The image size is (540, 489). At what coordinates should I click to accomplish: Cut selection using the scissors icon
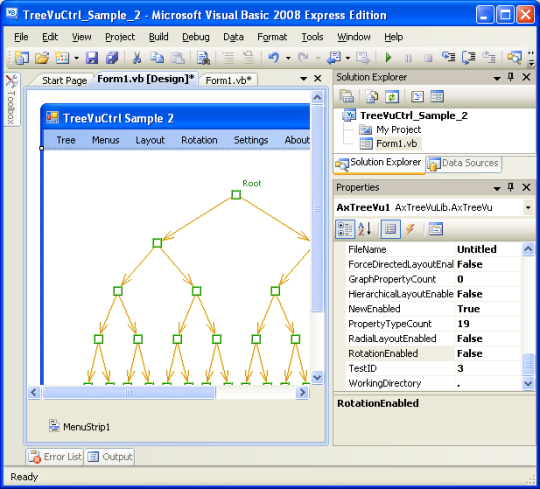click(x=137, y=58)
